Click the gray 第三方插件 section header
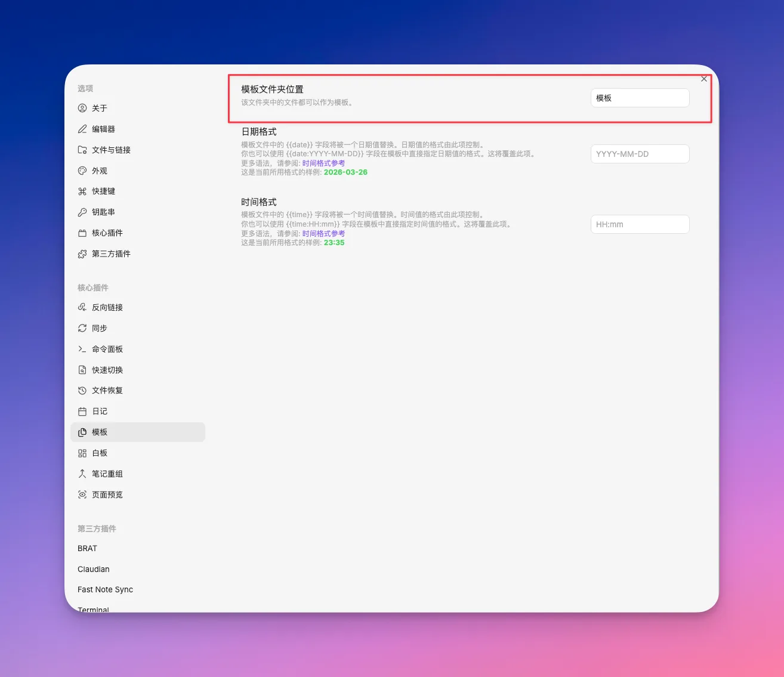Screen dimensions: 784x677 (x=97, y=528)
